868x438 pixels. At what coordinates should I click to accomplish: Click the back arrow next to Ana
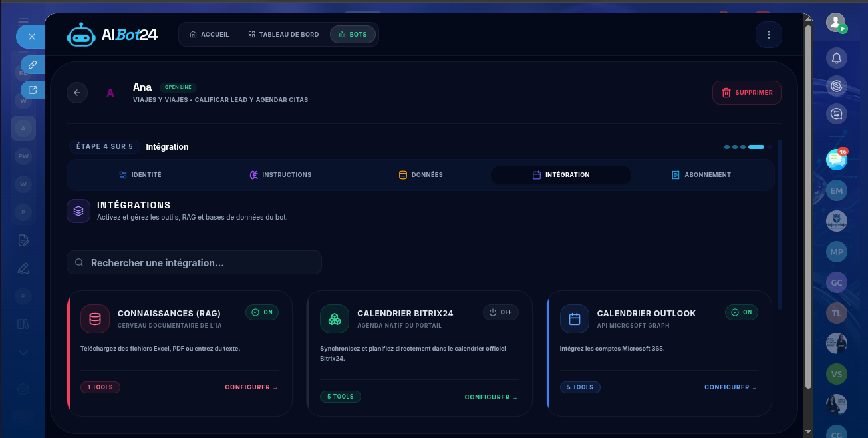[x=77, y=93]
